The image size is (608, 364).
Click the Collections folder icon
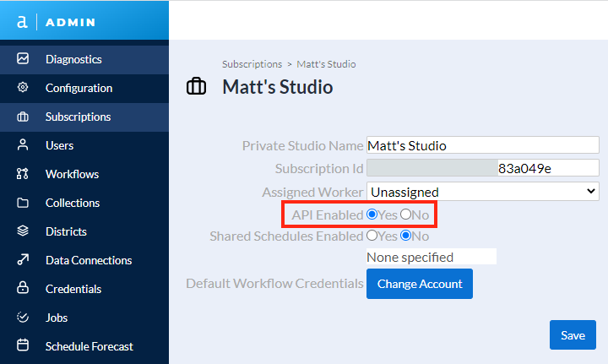click(x=23, y=203)
